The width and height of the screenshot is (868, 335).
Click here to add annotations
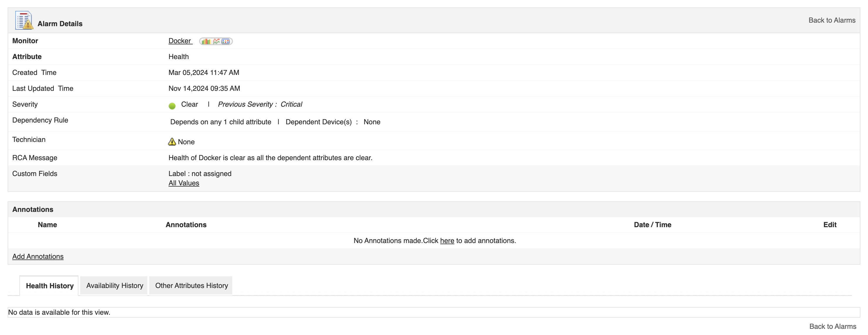(447, 241)
